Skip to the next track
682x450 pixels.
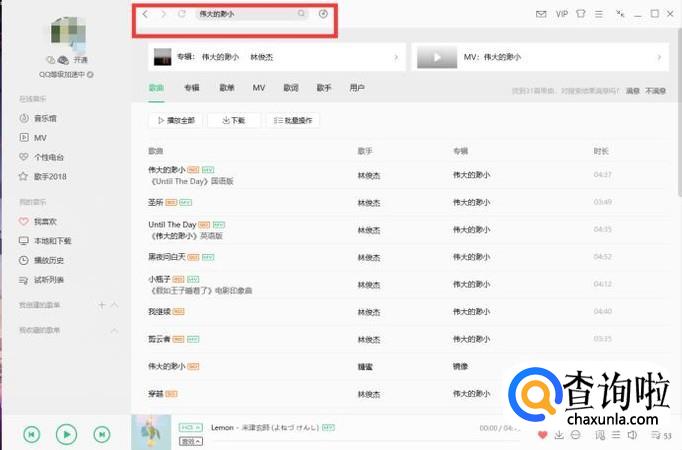(102, 434)
